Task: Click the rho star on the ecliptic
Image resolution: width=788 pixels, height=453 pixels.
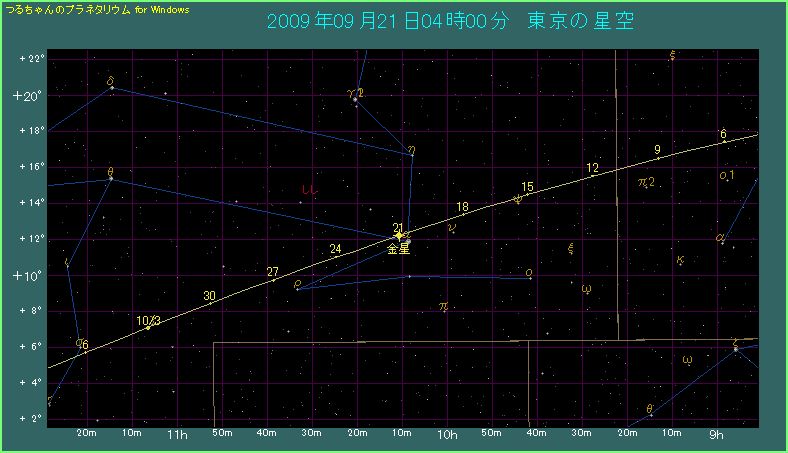Action: coord(297,288)
